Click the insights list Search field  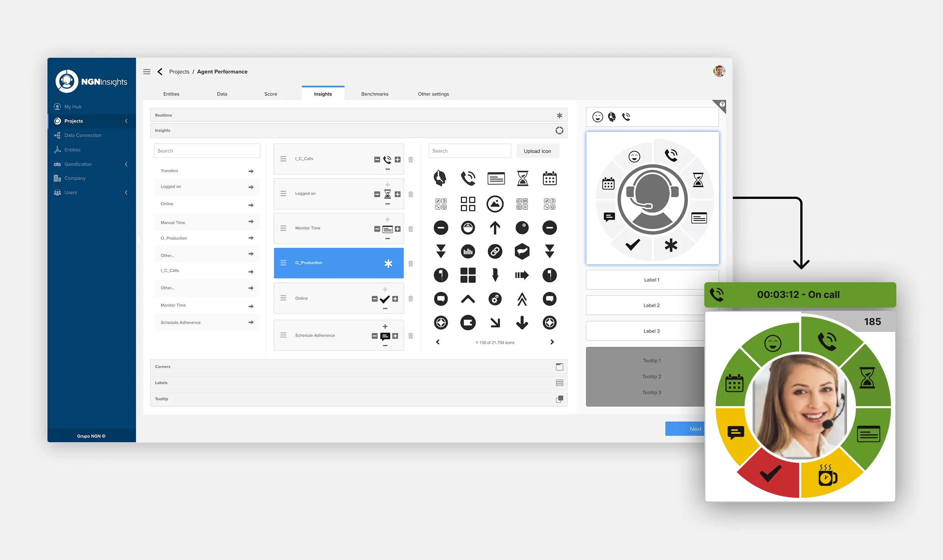[207, 151]
